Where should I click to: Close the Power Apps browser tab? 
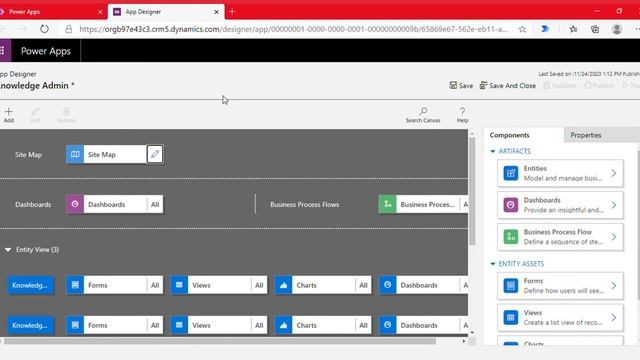[100, 12]
